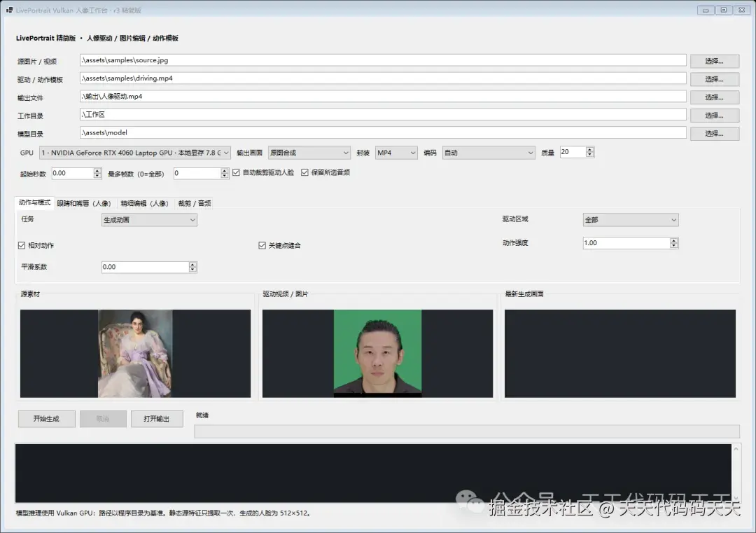Increase 平滑系数 with its up arrow
The image size is (756, 533).
point(193,264)
